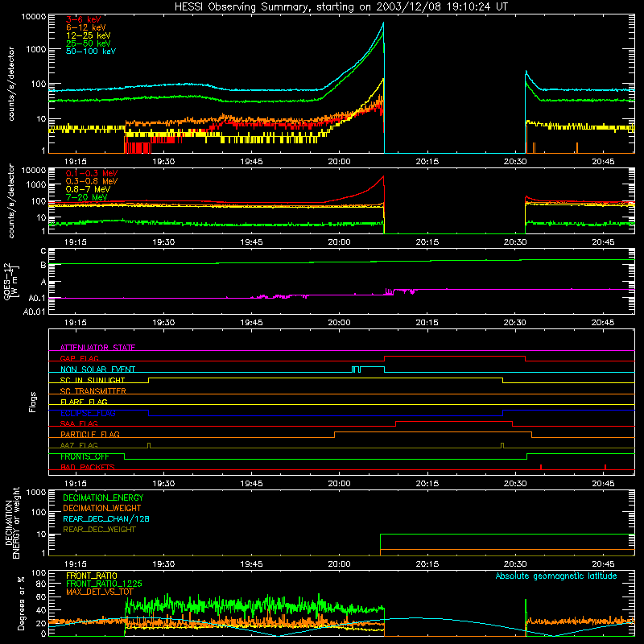
Task: Click the A0.01 label on GOES axis
Action: tap(34, 312)
